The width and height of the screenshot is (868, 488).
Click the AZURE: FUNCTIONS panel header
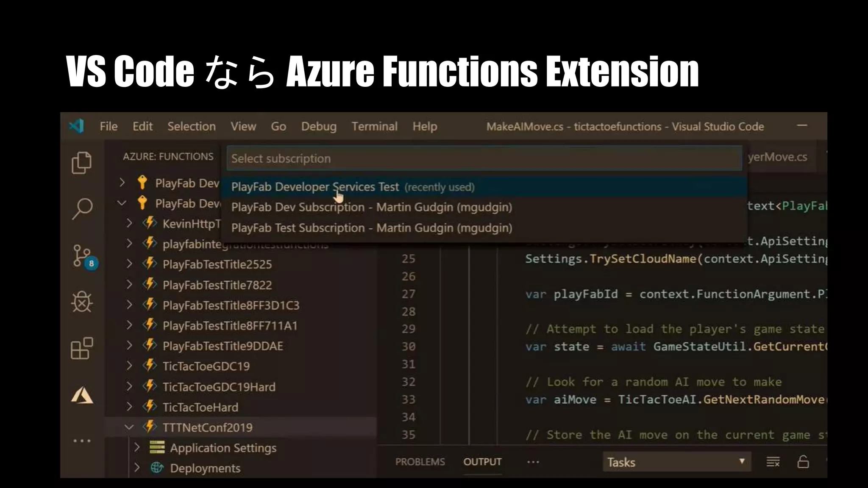168,156
